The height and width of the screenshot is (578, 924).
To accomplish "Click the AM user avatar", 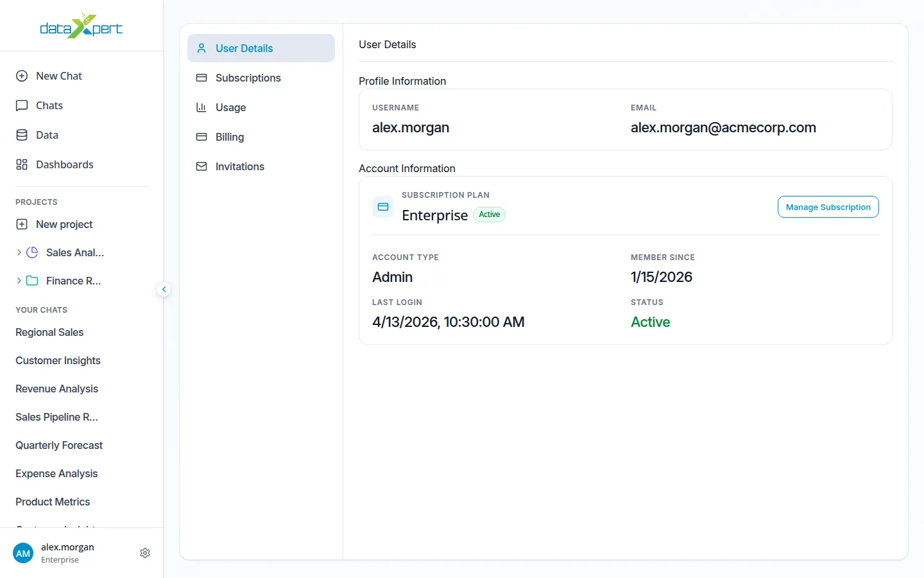I will pos(23,553).
